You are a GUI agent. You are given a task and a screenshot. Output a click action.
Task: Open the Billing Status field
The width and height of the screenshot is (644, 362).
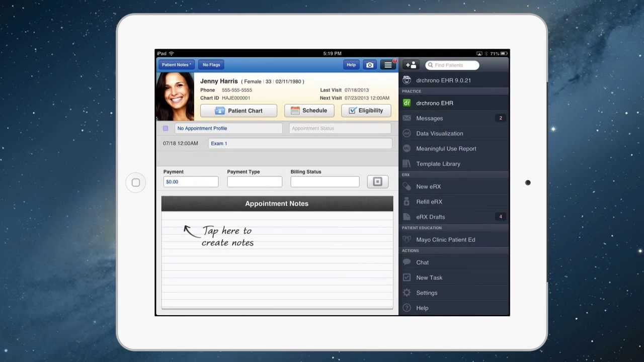click(x=325, y=182)
